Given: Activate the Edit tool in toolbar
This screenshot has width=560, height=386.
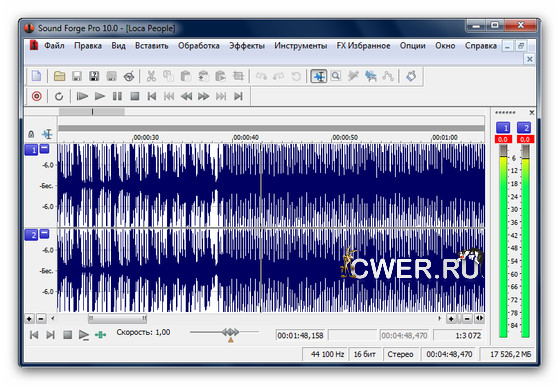Looking at the screenshot, I should [319, 76].
